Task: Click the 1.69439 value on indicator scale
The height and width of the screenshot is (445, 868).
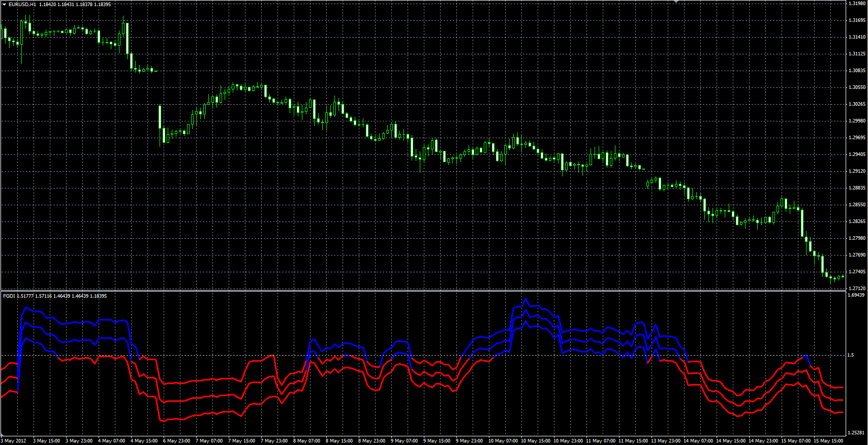Action: pos(857,295)
